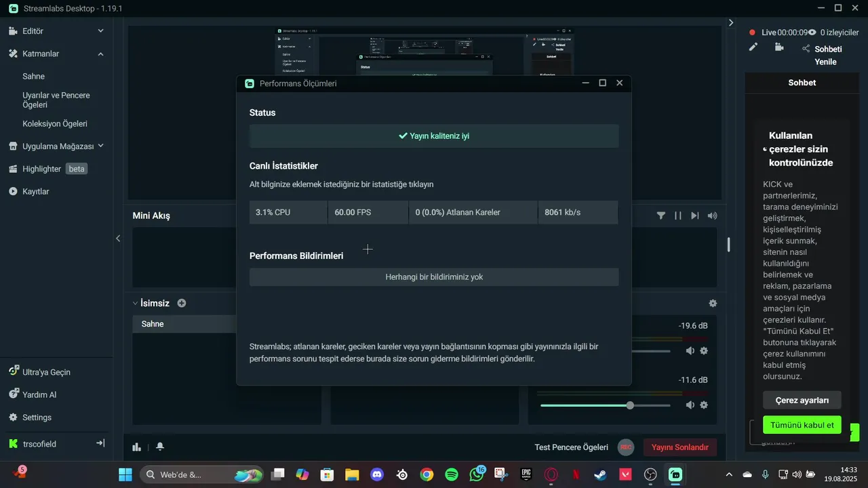This screenshot has height=488, width=868.
Task: Open Yardım AI assistant
Action: pyautogui.click(x=33, y=394)
